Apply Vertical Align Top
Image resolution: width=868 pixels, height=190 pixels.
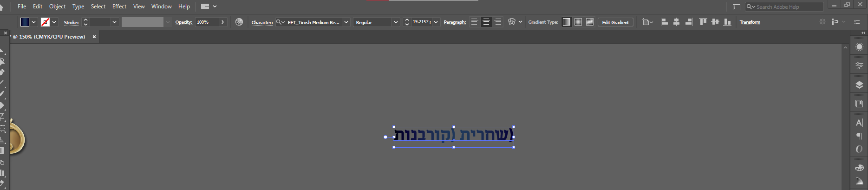(703, 22)
